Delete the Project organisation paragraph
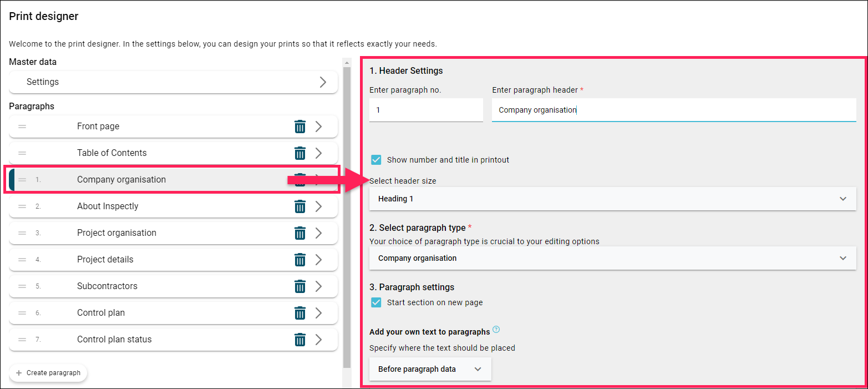This screenshot has height=389, width=868. click(300, 233)
